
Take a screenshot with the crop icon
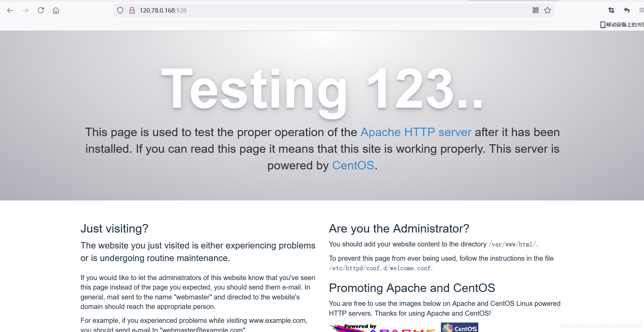[611, 11]
